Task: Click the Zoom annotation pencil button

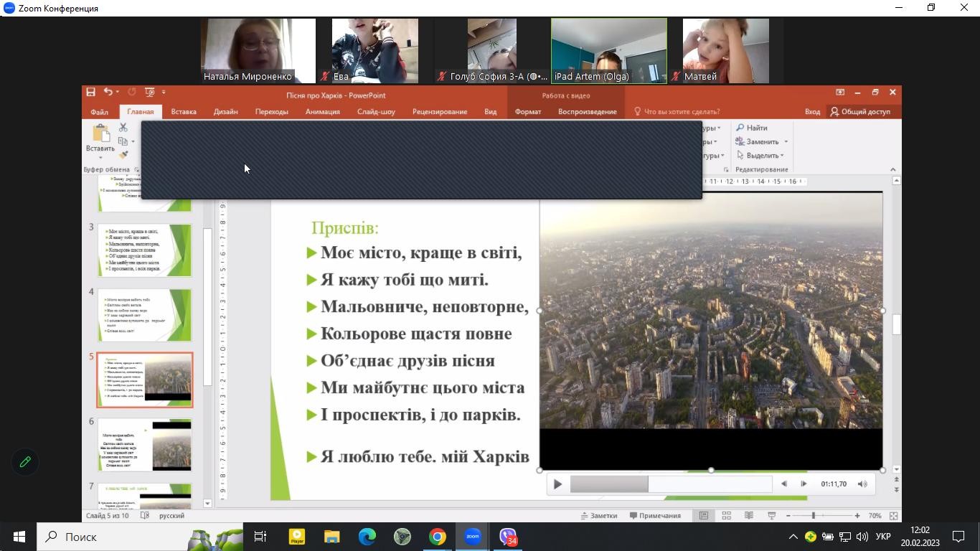Action: point(25,462)
